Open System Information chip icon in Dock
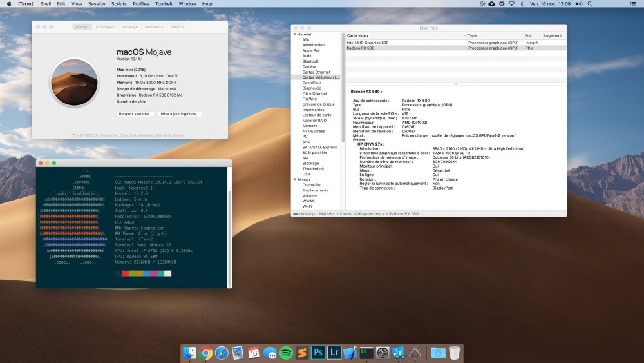The height and width of the screenshot is (363, 644). [415, 353]
